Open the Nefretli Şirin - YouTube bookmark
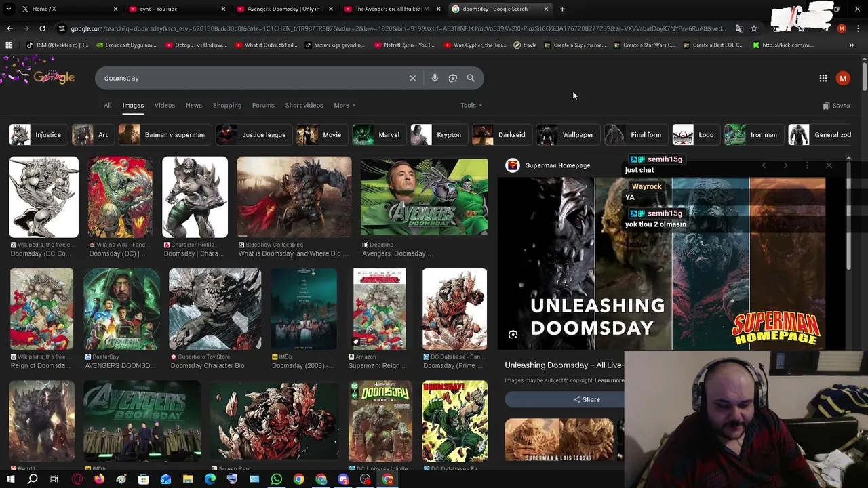868x488 pixels. (404, 45)
